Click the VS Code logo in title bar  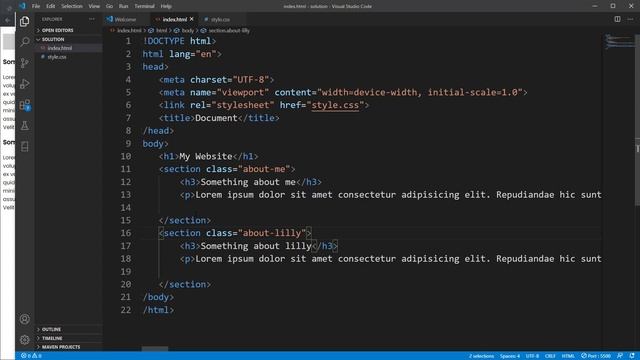[x=22, y=6]
